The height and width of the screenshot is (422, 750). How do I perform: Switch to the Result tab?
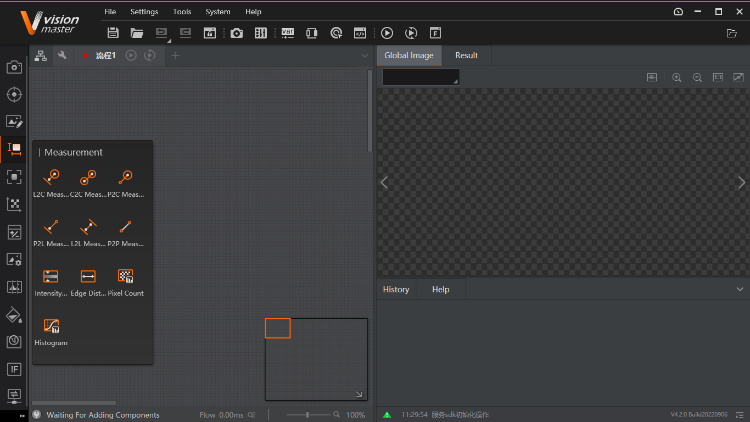[466, 55]
